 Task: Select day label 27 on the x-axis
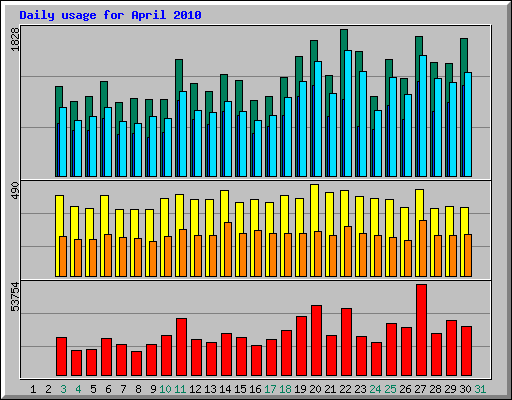click(420, 389)
